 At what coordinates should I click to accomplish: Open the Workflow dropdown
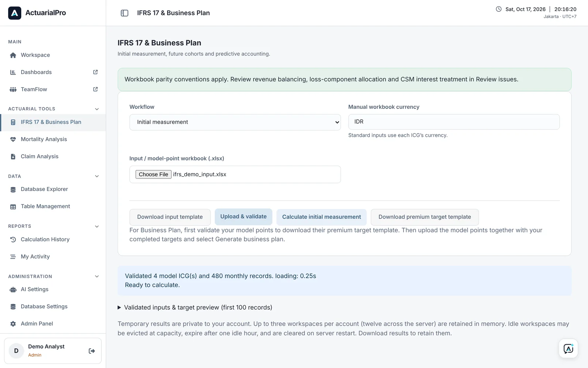pos(235,122)
